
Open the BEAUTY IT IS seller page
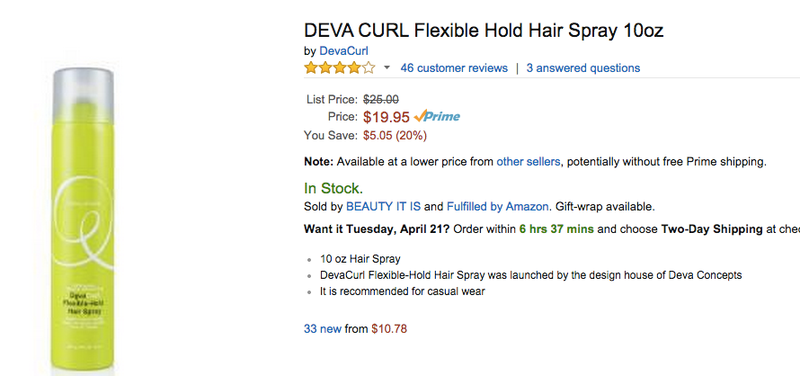point(384,207)
